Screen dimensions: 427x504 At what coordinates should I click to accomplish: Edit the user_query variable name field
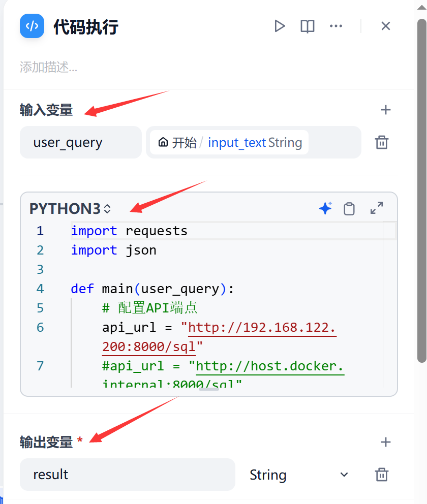[x=81, y=142]
